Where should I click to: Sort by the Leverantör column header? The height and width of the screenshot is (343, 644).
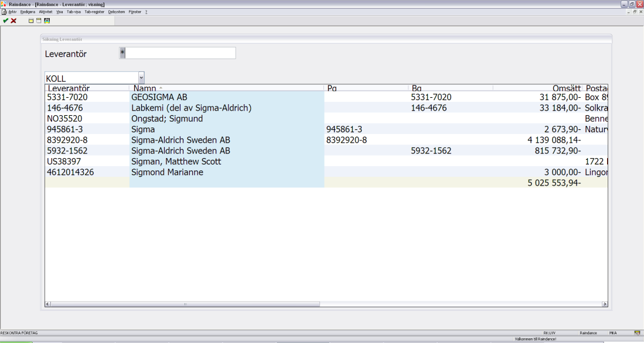pyautogui.click(x=87, y=88)
